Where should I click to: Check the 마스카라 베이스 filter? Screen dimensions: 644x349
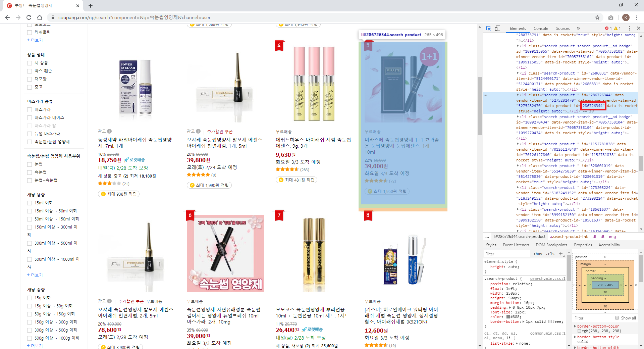(30, 118)
